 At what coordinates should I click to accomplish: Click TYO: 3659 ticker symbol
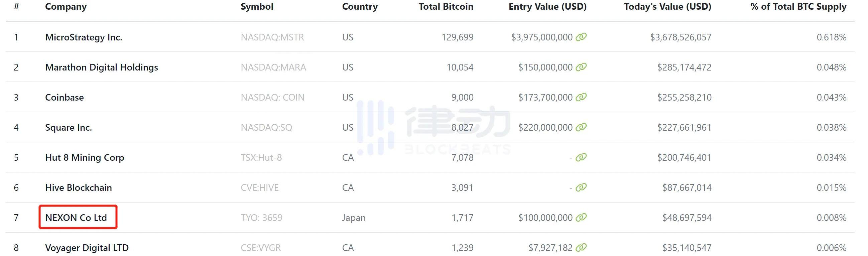point(261,218)
